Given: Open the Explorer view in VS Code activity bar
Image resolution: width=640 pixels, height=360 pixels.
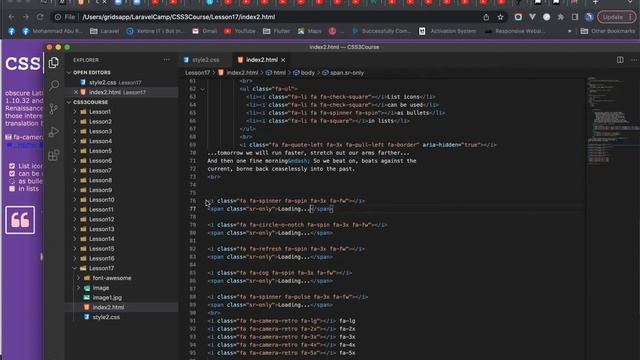Looking at the screenshot, I should [53, 62].
